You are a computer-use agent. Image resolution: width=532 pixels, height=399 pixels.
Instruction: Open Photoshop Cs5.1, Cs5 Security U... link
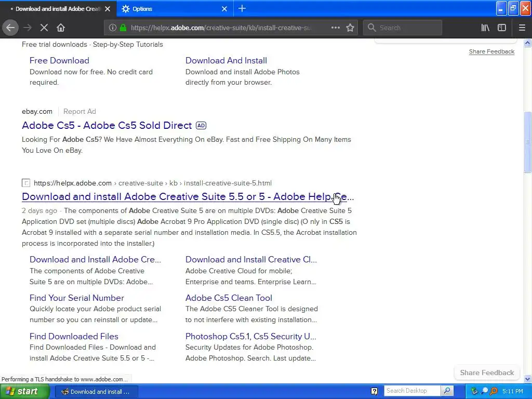[x=251, y=337]
